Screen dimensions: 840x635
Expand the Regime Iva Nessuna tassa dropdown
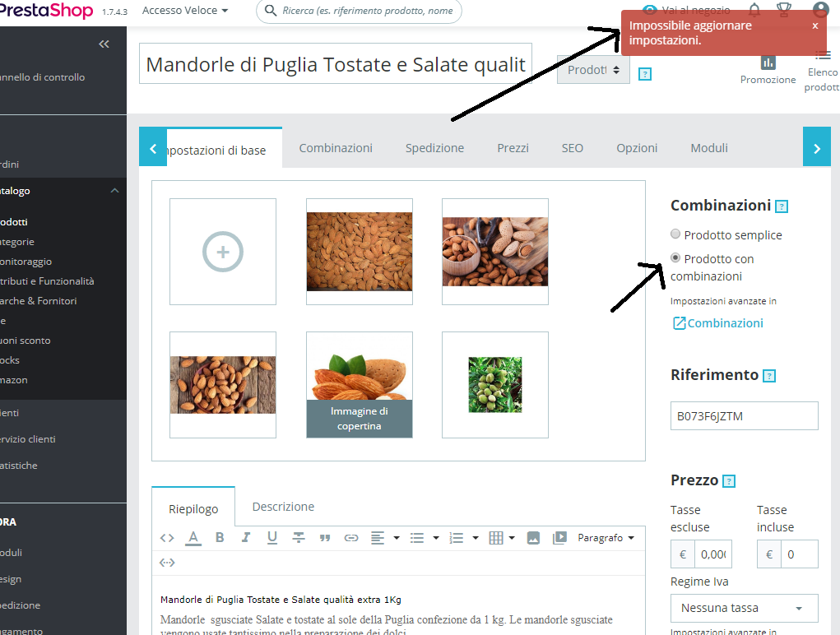(x=744, y=608)
